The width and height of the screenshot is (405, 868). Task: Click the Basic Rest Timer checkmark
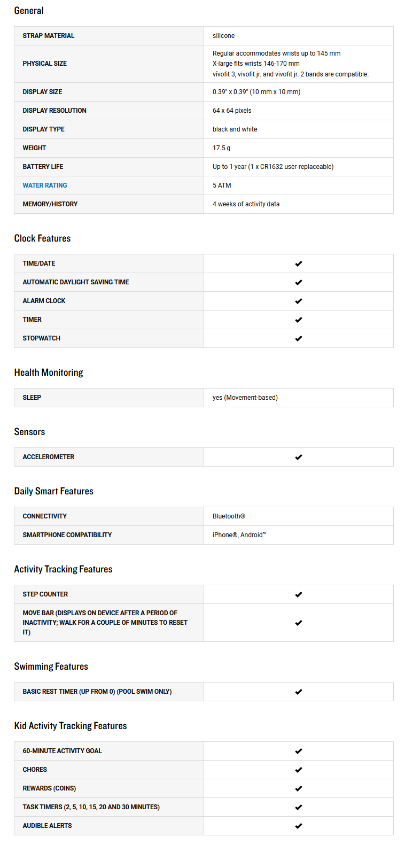point(299,692)
